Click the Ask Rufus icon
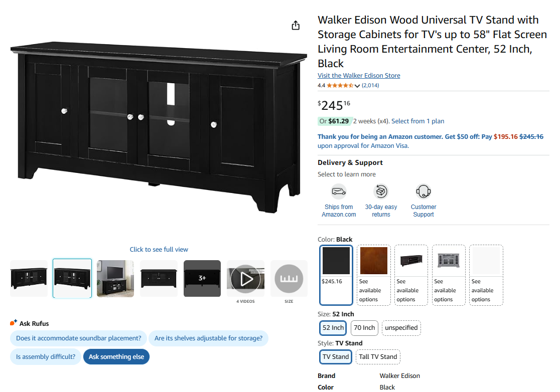560x392 pixels. click(x=14, y=323)
